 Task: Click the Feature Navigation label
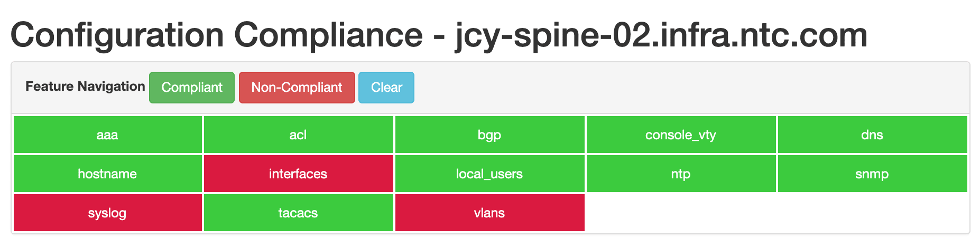coord(85,87)
